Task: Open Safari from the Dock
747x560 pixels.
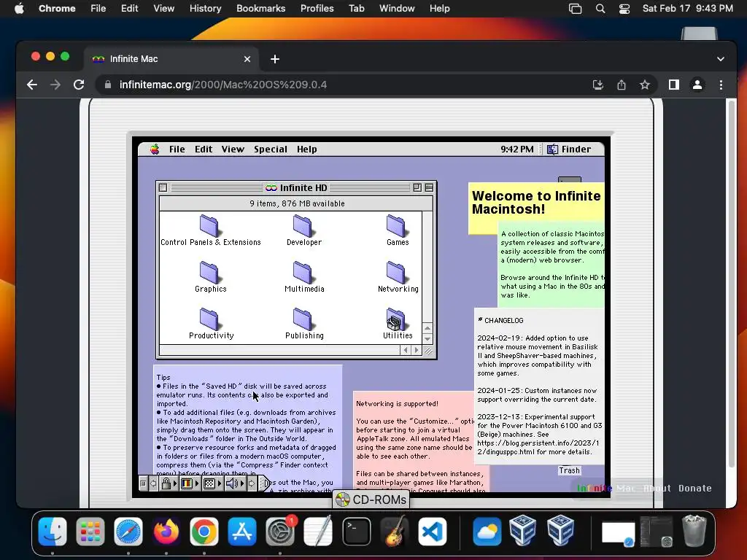Action: pyautogui.click(x=128, y=531)
